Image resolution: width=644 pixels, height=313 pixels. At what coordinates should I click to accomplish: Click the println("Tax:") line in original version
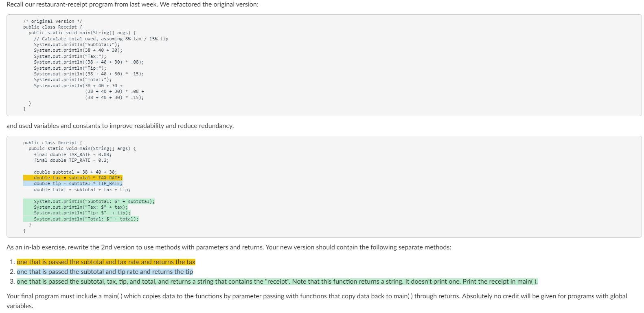coord(70,56)
